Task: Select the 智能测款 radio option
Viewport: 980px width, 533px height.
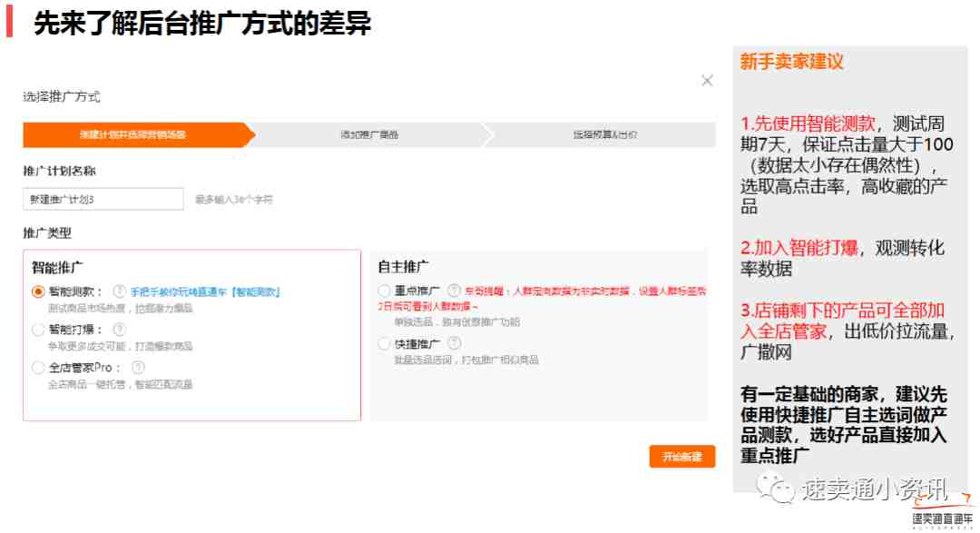Action: [38, 291]
